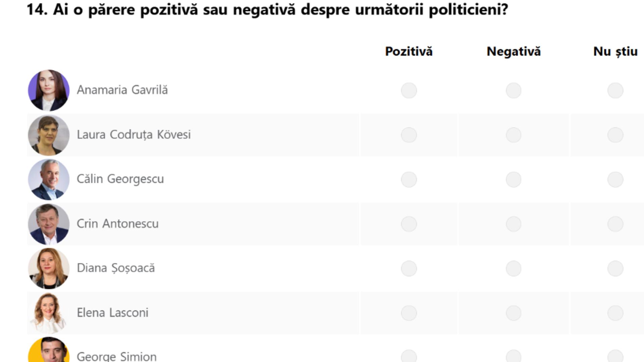Image resolution: width=644 pixels, height=362 pixels.
Task: Select Negativă for Elena Lasconi
Action: (x=514, y=312)
